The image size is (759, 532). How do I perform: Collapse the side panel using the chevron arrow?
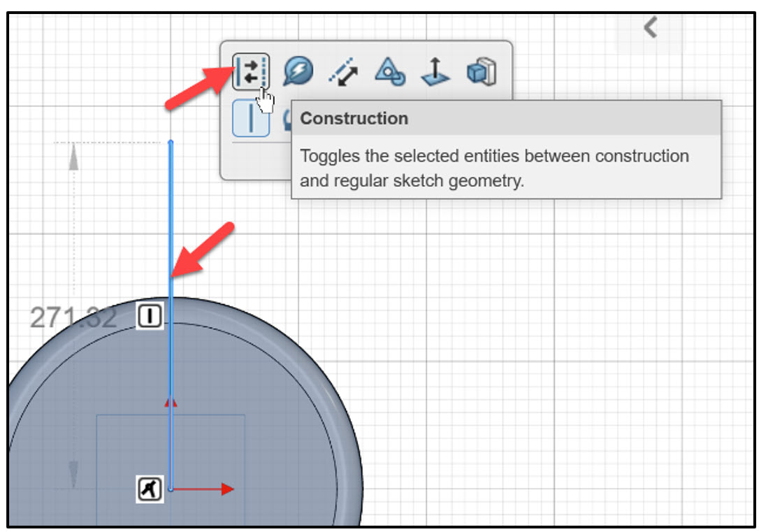[651, 28]
